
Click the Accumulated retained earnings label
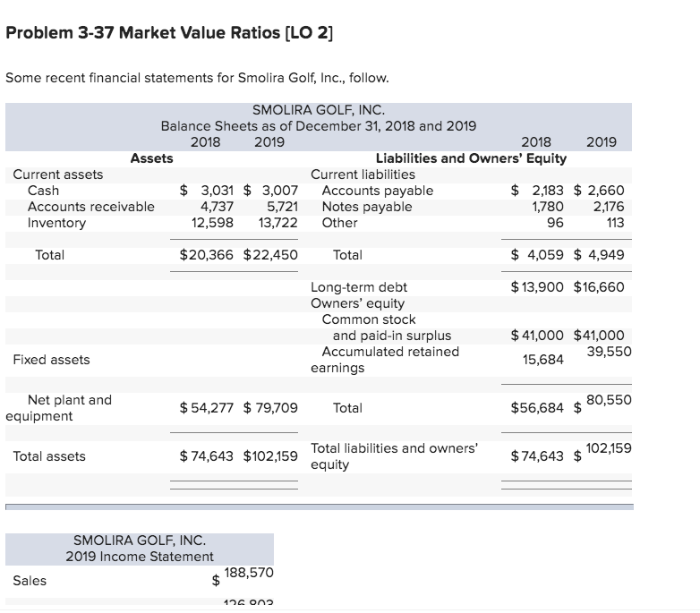[385, 360]
